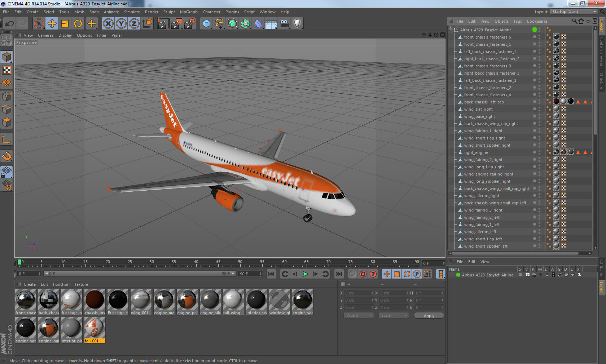Enable Polygons mode in left palette
The height and width of the screenshot is (364, 606).
6,122
